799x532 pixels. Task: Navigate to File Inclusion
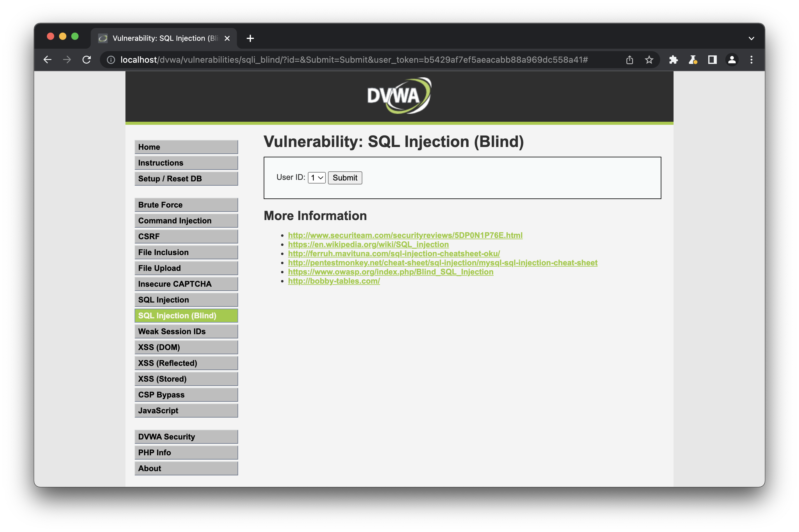(186, 252)
